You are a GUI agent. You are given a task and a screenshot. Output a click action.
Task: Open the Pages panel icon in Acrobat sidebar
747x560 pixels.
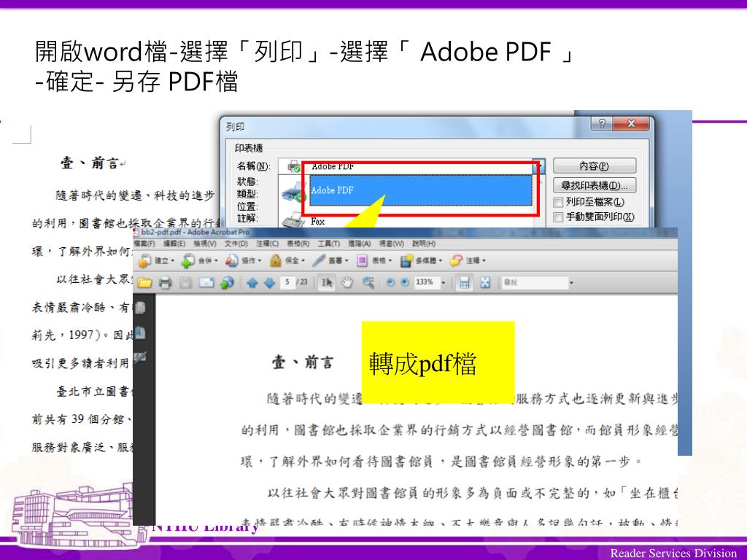click(x=140, y=308)
